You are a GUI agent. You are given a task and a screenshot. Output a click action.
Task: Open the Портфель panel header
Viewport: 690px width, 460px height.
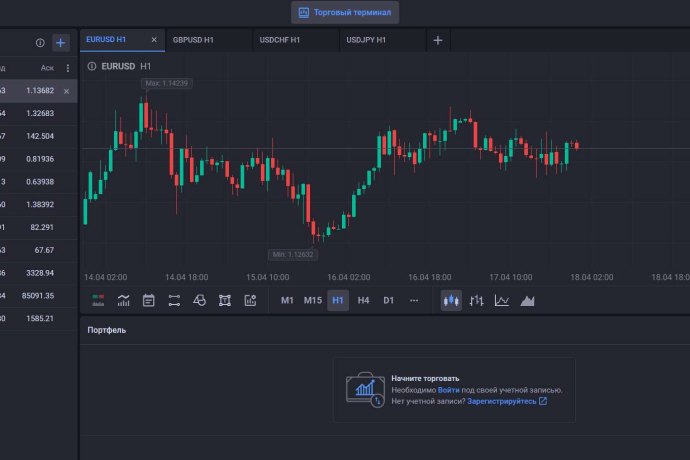click(x=106, y=330)
